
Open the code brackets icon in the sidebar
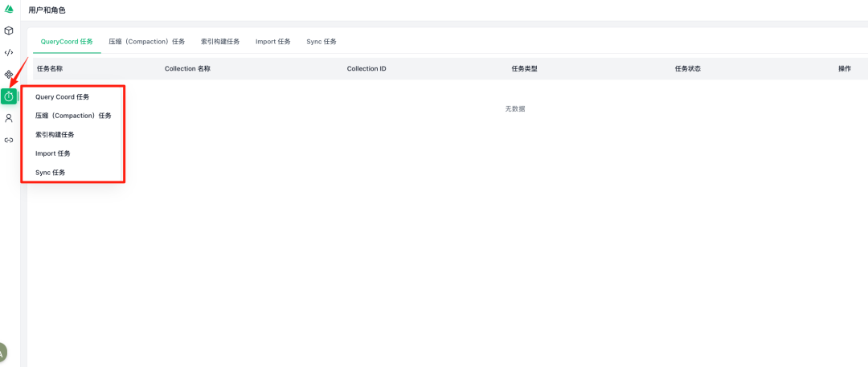coord(9,52)
